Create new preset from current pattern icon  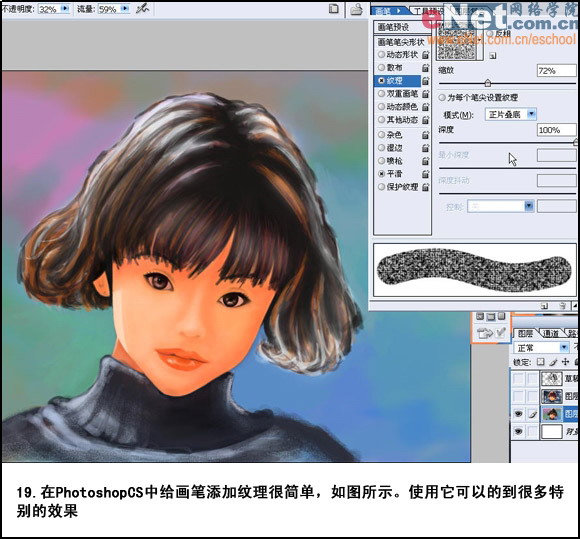coord(492,56)
